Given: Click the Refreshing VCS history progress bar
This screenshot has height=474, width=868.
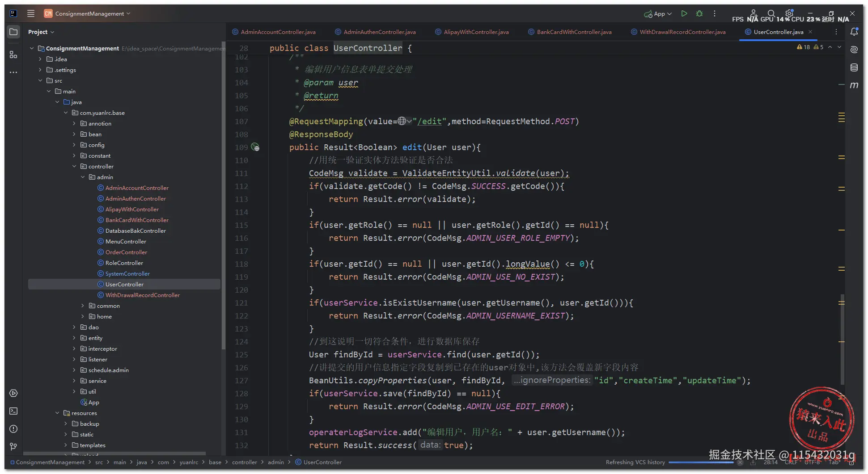Looking at the screenshot, I should (701, 462).
